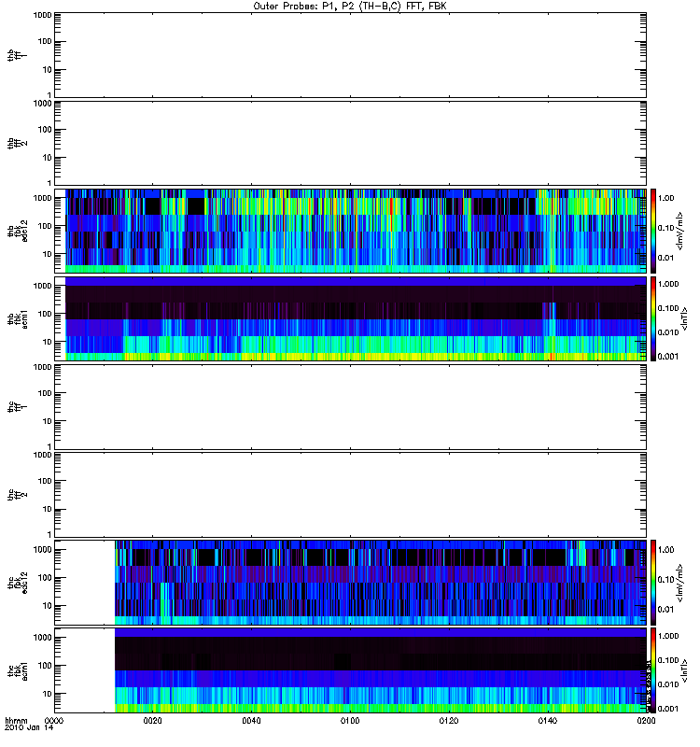Click the thb fbk scm1 spectrogram panel
The width and height of the screenshot is (700, 747).
click(351, 318)
